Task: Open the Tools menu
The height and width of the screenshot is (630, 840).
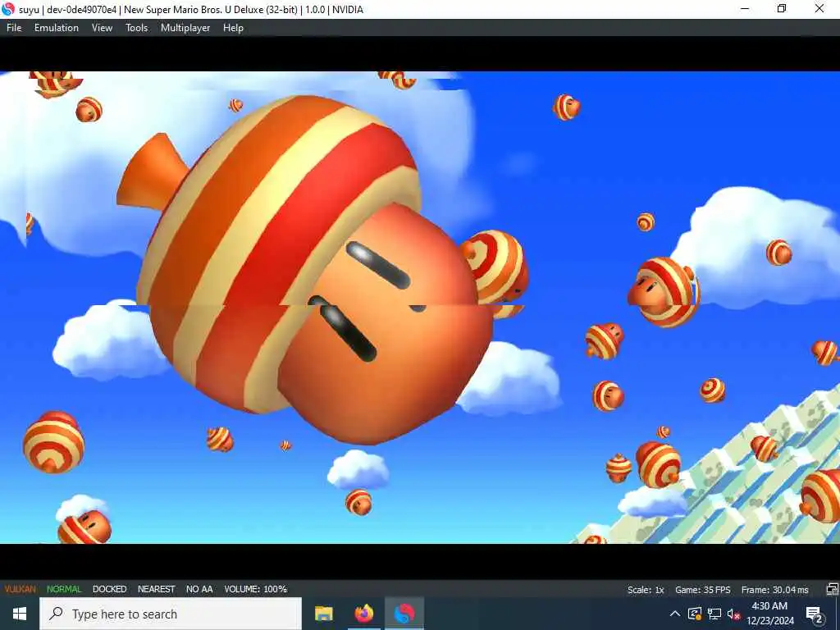Action: pyautogui.click(x=137, y=28)
